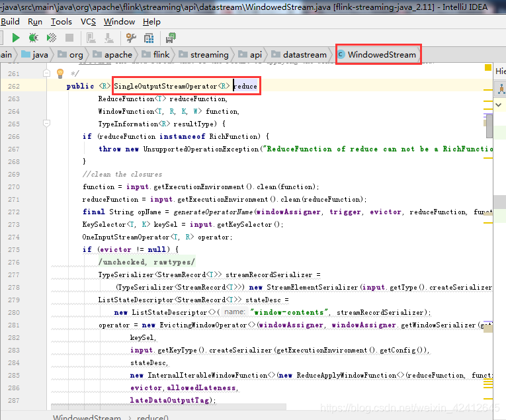Viewport: 506px width, 420px height.
Task: Open the Tools menu
Action: (x=62, y=22)
